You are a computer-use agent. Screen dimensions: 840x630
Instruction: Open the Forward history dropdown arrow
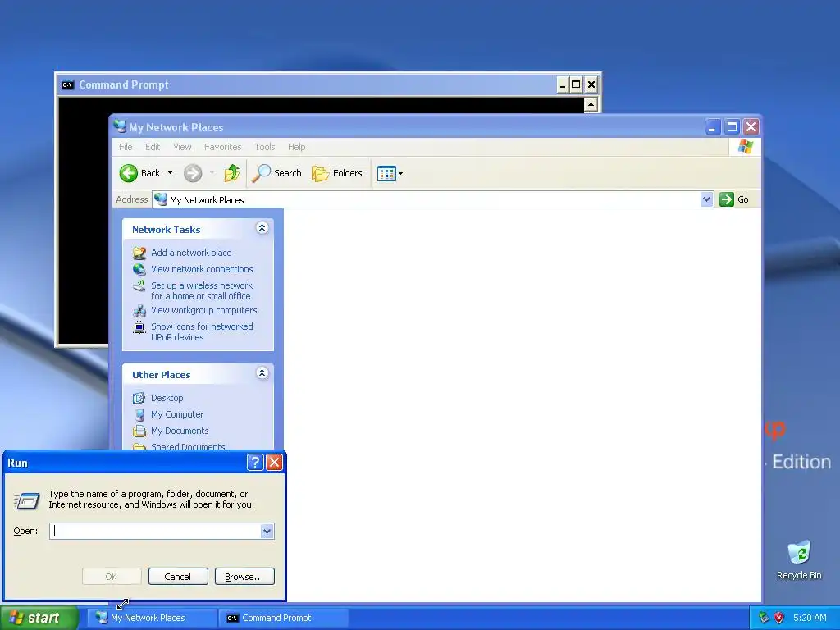coord(212,173)
